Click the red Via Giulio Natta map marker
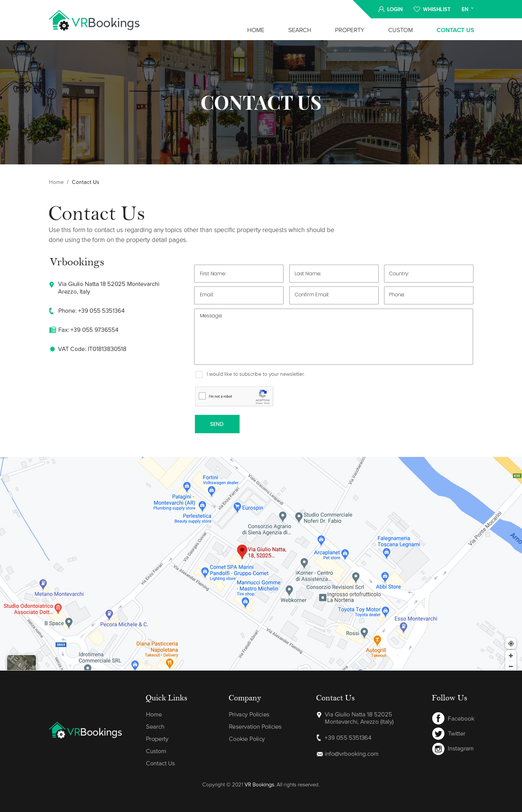 point(242,552)
